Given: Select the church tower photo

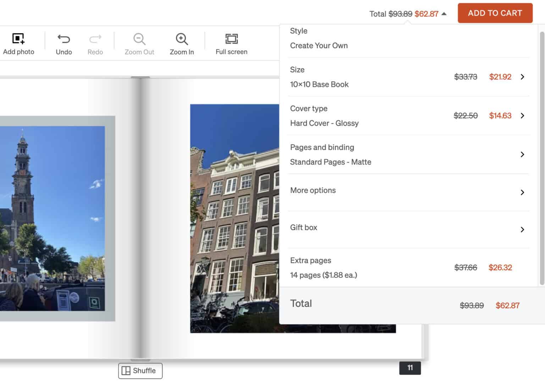Looking at the screenshot, I should click(x=53, y=218).
